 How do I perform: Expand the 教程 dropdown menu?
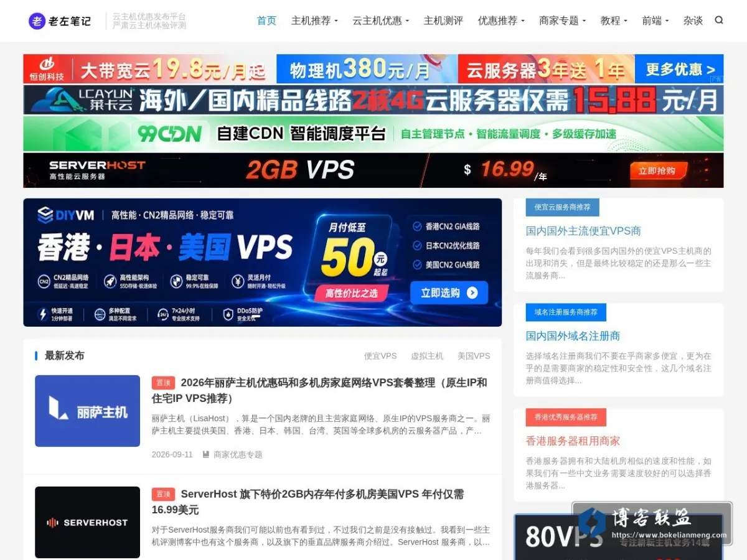coord(614,21)
